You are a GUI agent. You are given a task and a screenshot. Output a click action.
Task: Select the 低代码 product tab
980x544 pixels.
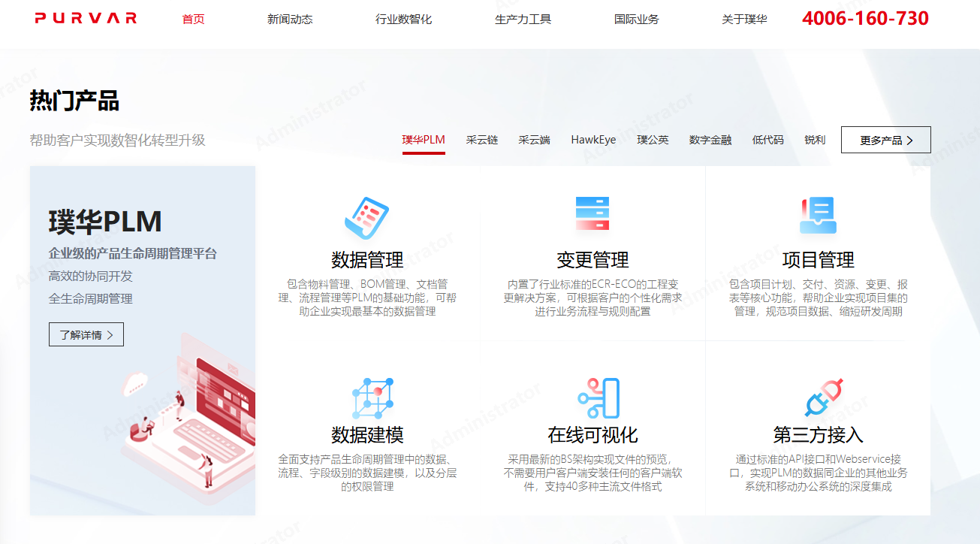pyautogui.click(x=767, y=140)
